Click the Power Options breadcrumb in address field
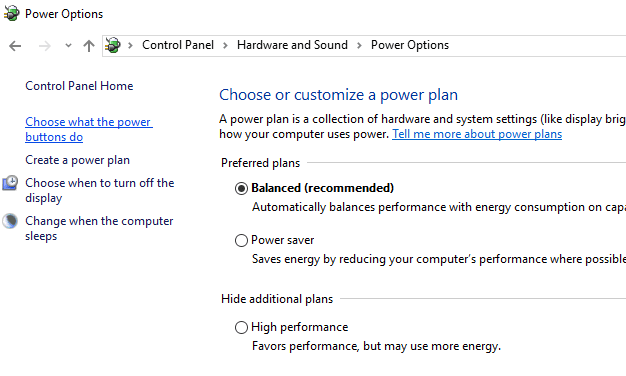626x376 pixels. pos(410,45)
